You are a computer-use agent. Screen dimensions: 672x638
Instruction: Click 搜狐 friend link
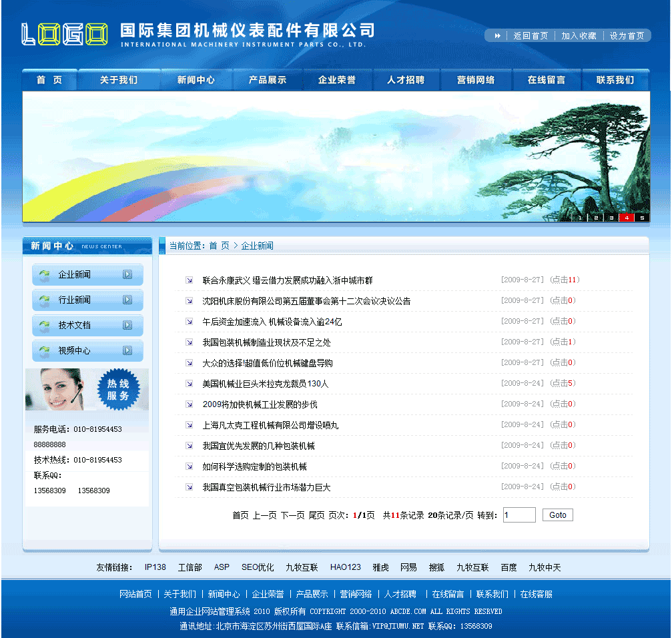point(436,567)
